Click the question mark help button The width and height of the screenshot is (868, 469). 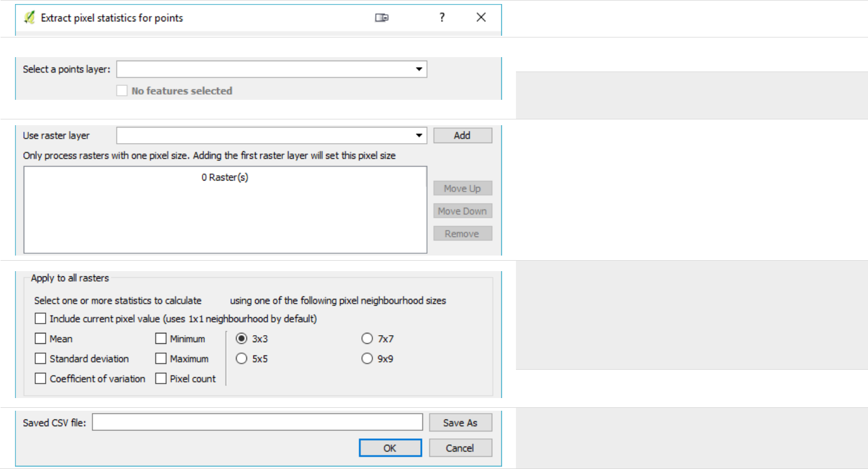click(x=442, y=18)
